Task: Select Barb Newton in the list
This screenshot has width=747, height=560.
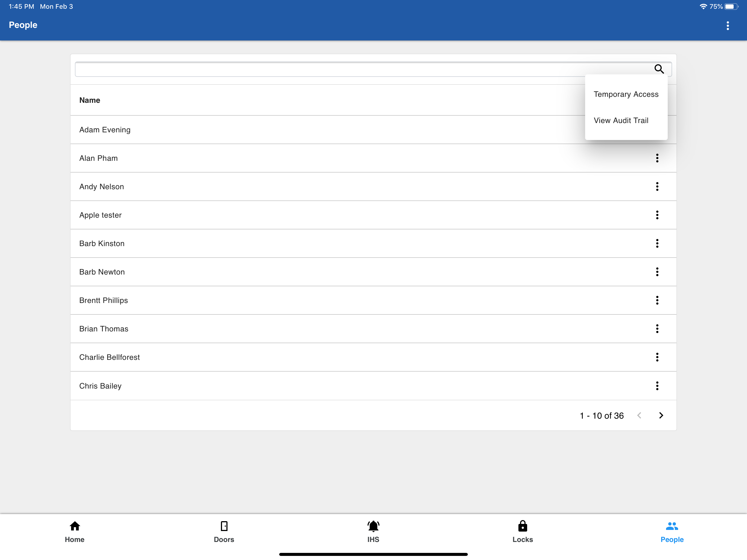Action: [373, 272]
